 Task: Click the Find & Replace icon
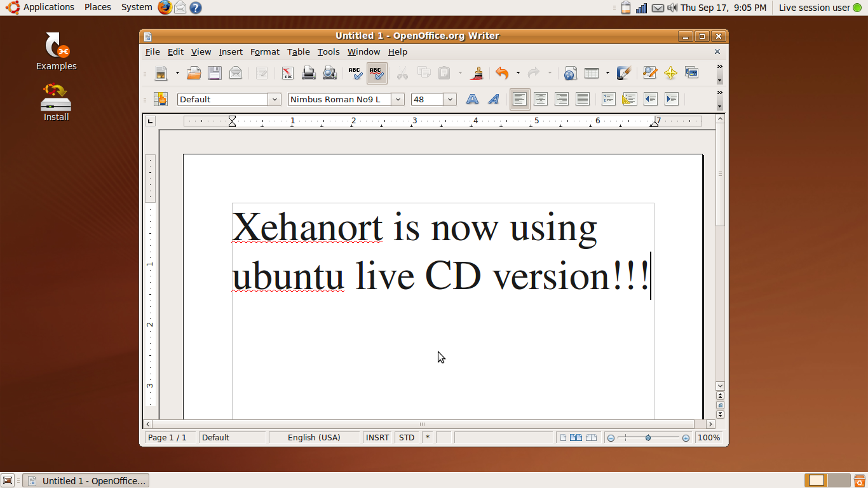point(649,73)
